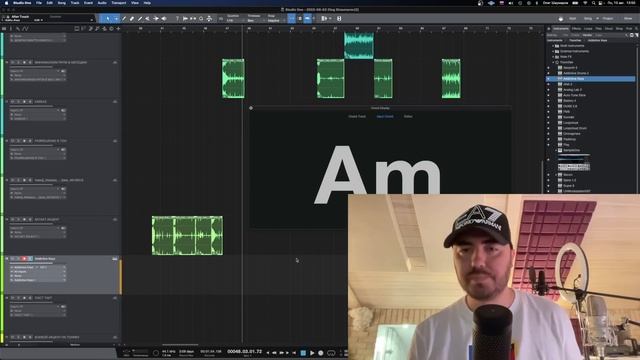The image size is (640, 360).
Task: Open the Transport menu
Action: point(119,3)
